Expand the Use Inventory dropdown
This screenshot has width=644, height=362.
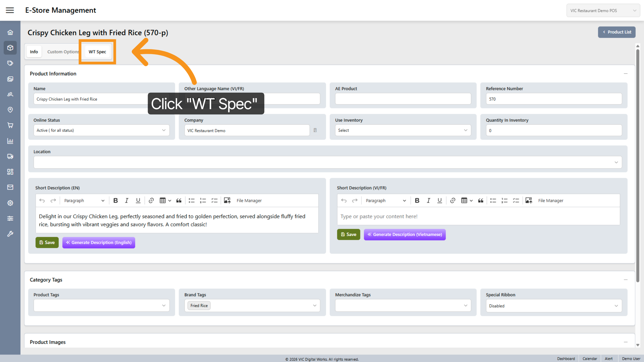402,130
